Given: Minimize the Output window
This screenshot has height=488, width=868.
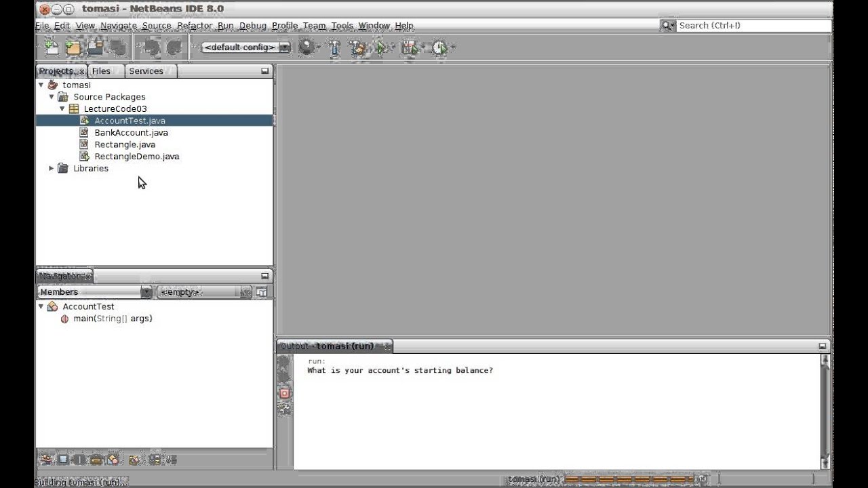Looking at the screenshot, I should point(823,346).
